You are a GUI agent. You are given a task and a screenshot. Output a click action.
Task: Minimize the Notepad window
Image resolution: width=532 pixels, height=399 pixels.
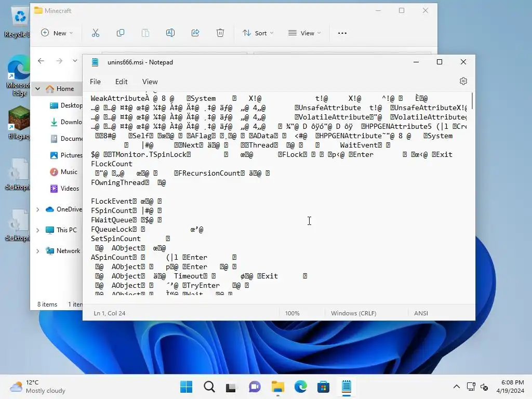(x=416, y=62)
